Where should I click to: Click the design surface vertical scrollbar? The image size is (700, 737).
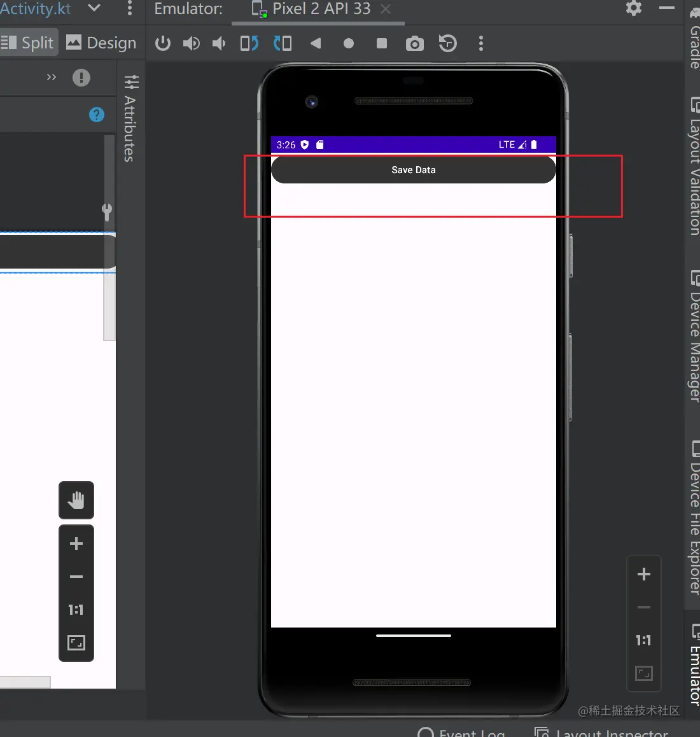click(109, 237)
